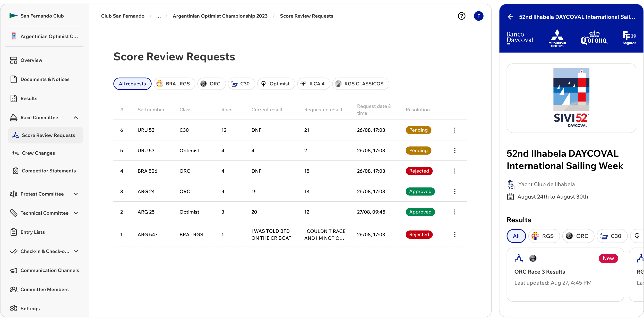This screenshot has width=644, height=321.
Task: Open Communication Channels in the sidebar
Action: (50, 270)
